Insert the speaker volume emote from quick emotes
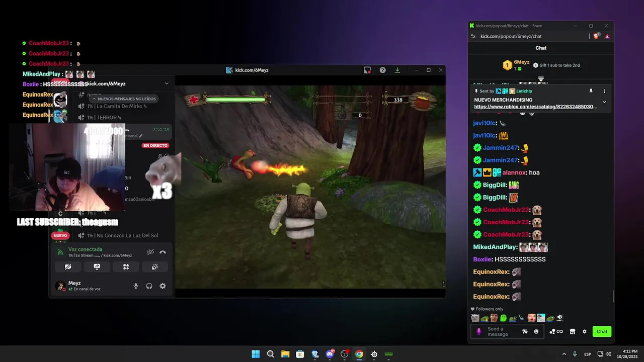Image resolution: width=644 pixels, height=362 pixels. tap(559, 318)
